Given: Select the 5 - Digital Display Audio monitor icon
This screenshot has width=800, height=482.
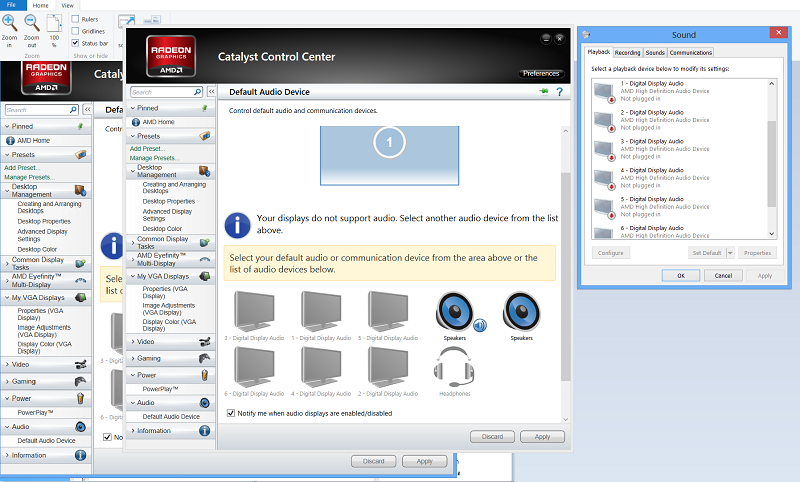Looking at the screenshot, I should 388,312.
